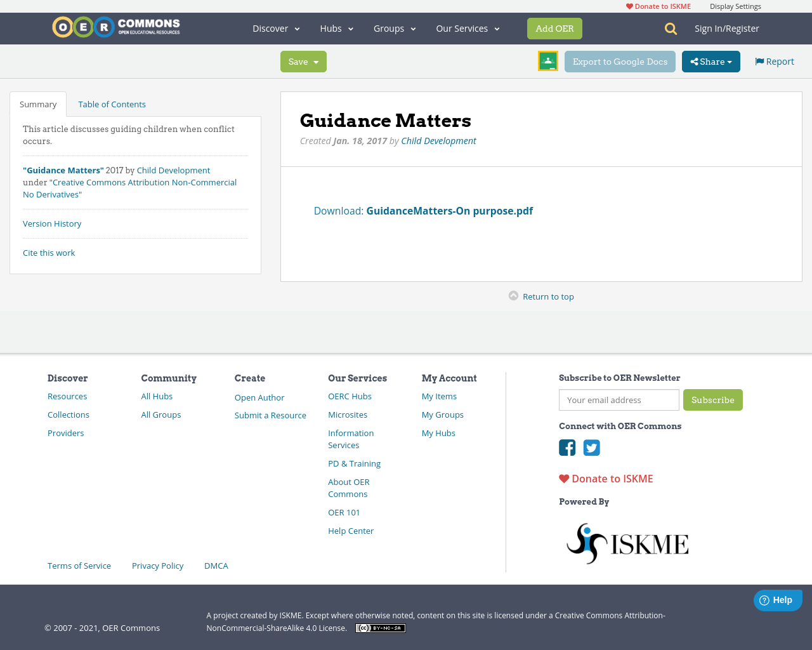Click the CC BY-NC-SA license badge
The image size is (812, 650).
(x=380, y=627)
